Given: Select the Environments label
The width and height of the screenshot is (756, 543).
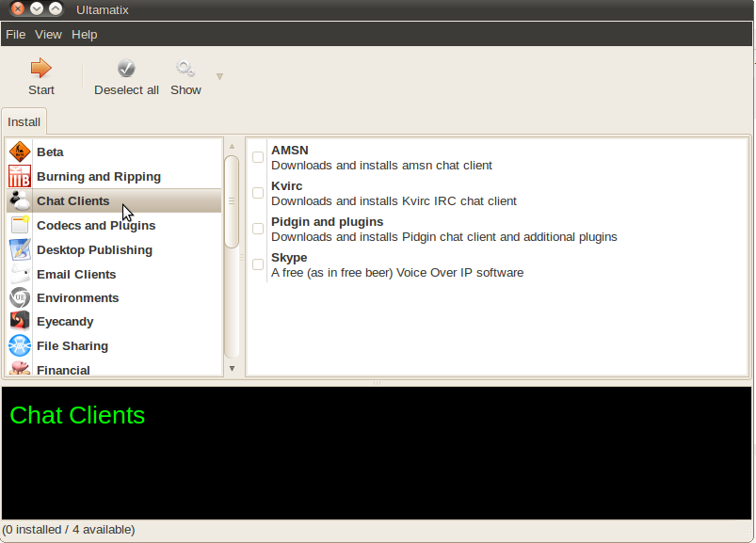Looking at the screenshot, I should 77,297.
